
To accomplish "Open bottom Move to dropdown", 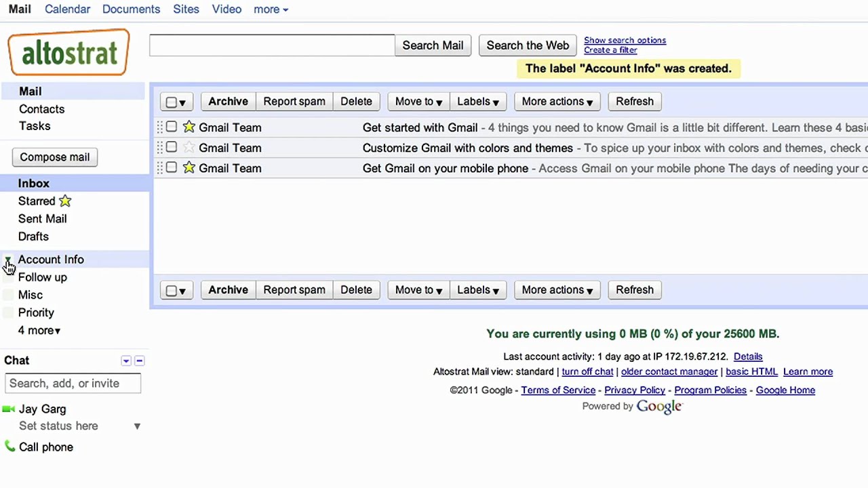I will click(418, 290).
